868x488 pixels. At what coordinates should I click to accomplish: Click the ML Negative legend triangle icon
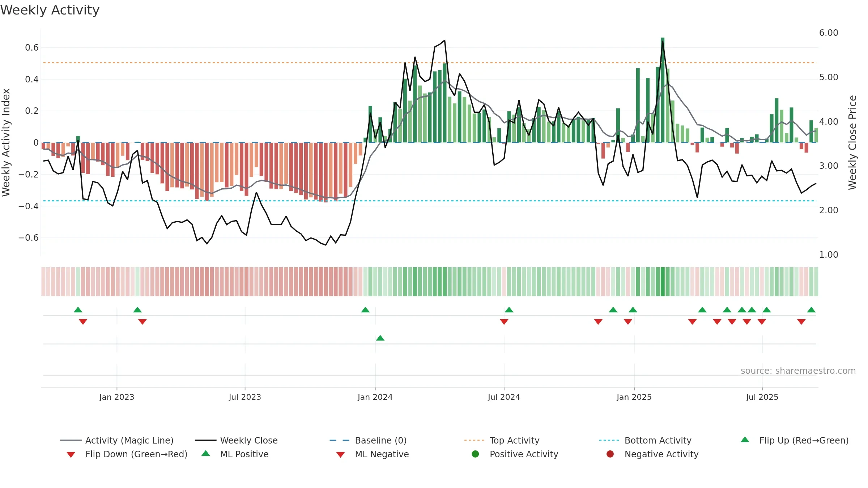coord(341,454)
